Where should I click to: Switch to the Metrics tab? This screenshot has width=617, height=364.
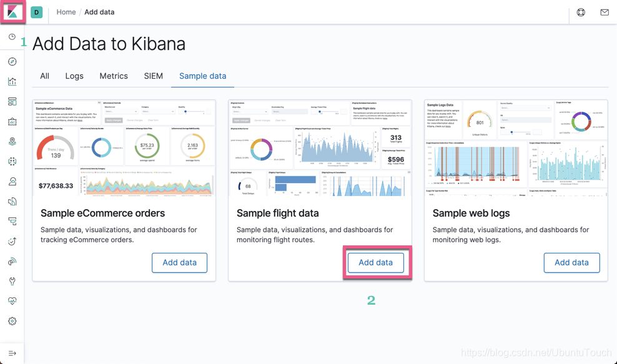point(114,76)
